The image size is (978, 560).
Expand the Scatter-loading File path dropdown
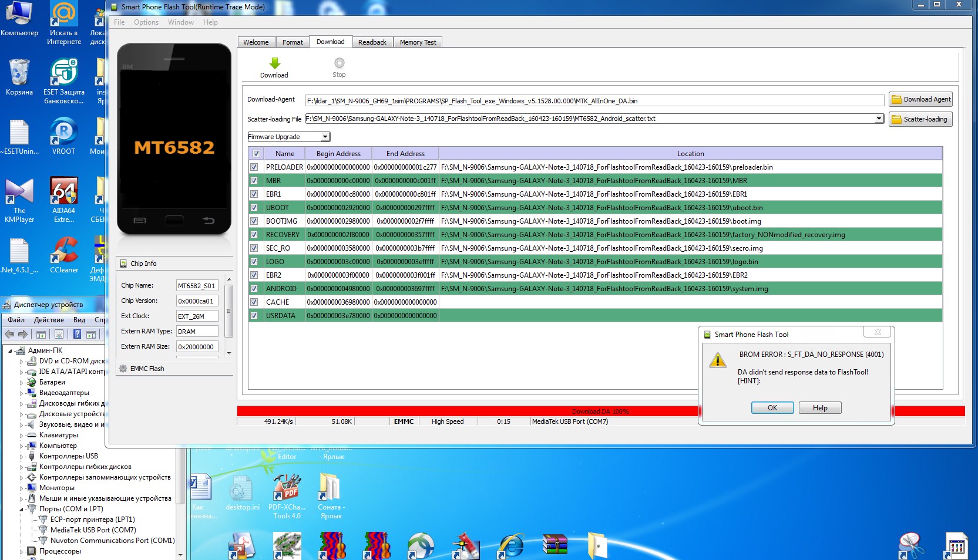pos(879,119)
